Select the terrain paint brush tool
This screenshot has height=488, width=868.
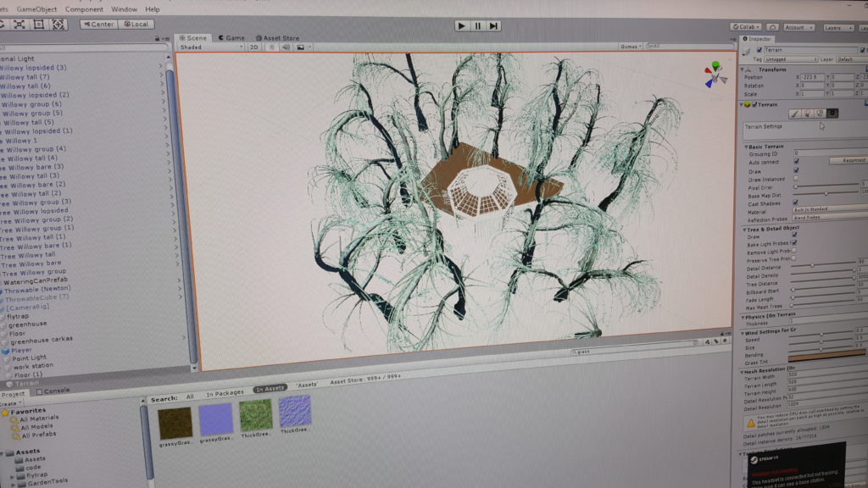(x=795, y=114)
